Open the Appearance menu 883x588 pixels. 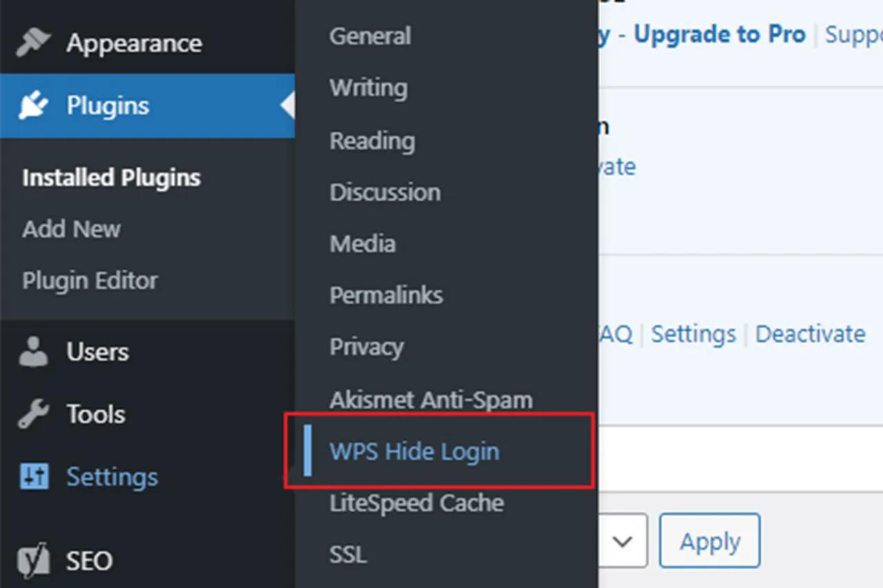tap(134, 43)
